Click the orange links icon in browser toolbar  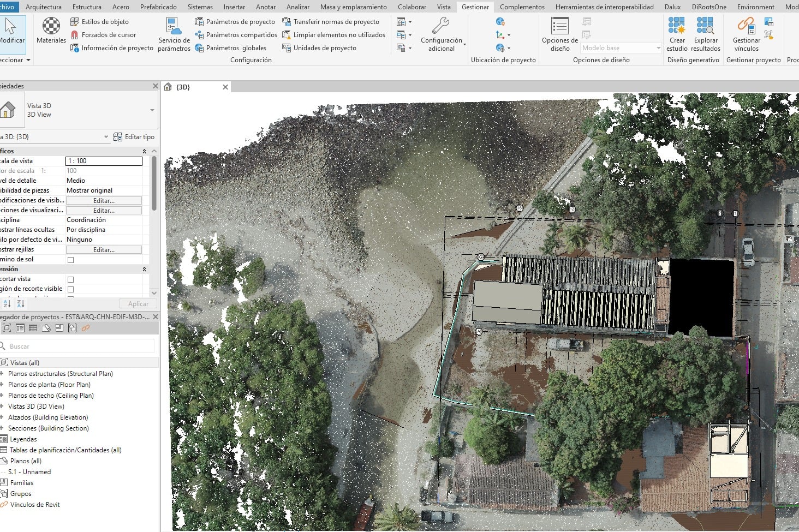(x=86, y=328)
